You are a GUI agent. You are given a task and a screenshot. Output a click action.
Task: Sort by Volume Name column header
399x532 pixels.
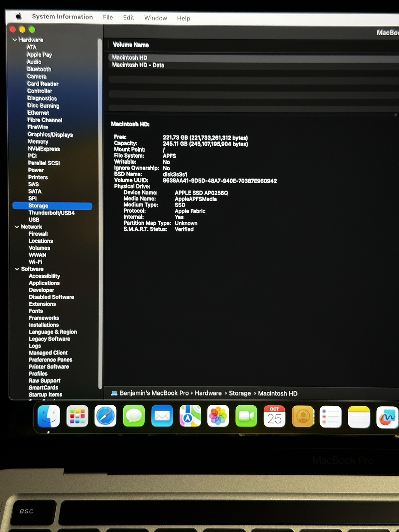pyautogui.click(x=131, y=45)
